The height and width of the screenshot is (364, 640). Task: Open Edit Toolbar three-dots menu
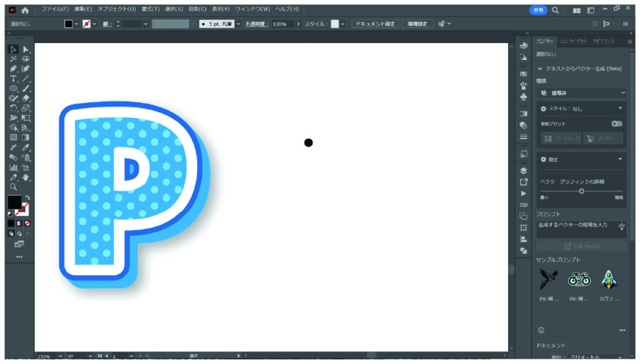coord(19,257)
